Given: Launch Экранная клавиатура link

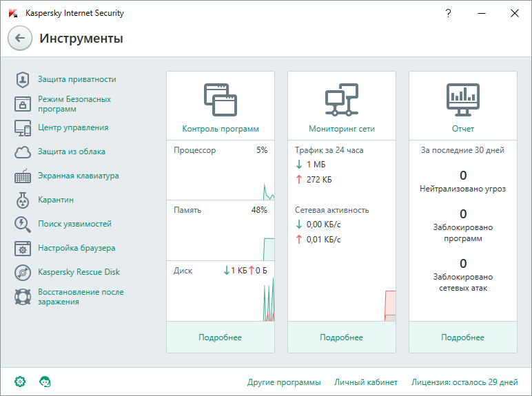Looking at the screenshot, I should pos(79,176).
